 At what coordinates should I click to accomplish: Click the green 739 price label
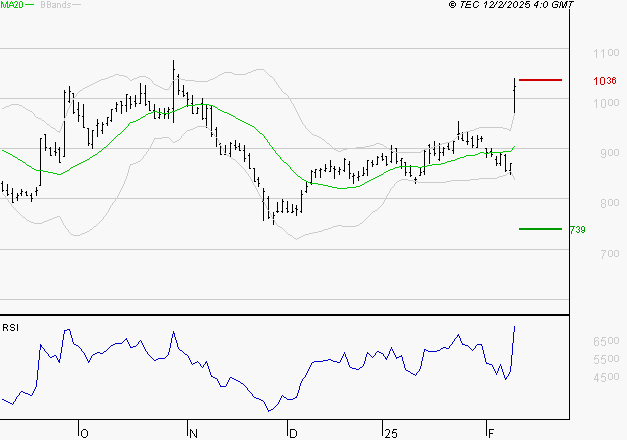577,230
